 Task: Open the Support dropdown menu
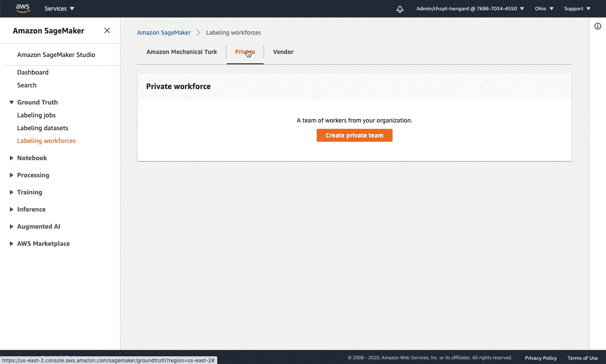click(x=577, y=9)
